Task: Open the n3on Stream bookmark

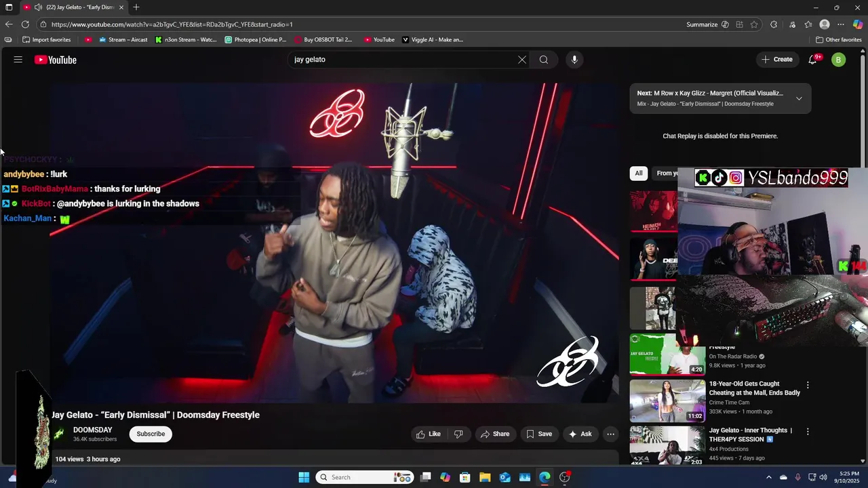Action: coord(185,40)
